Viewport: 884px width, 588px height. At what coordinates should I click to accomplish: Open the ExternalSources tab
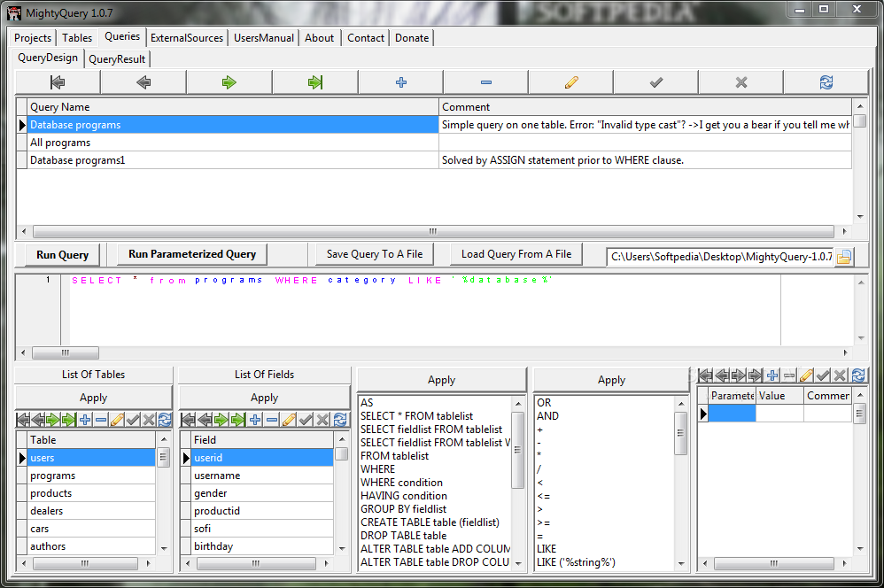point(187,38)
